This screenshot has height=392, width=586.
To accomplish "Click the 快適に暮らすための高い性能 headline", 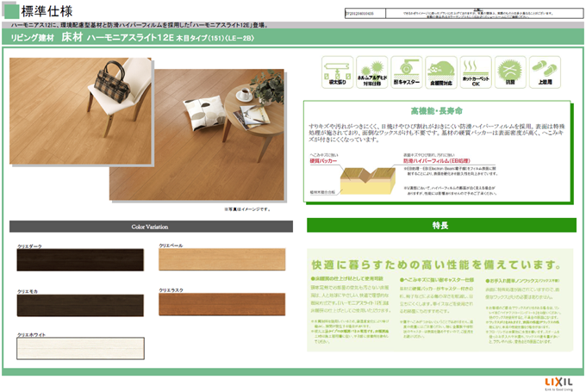I will pos(437,265).
